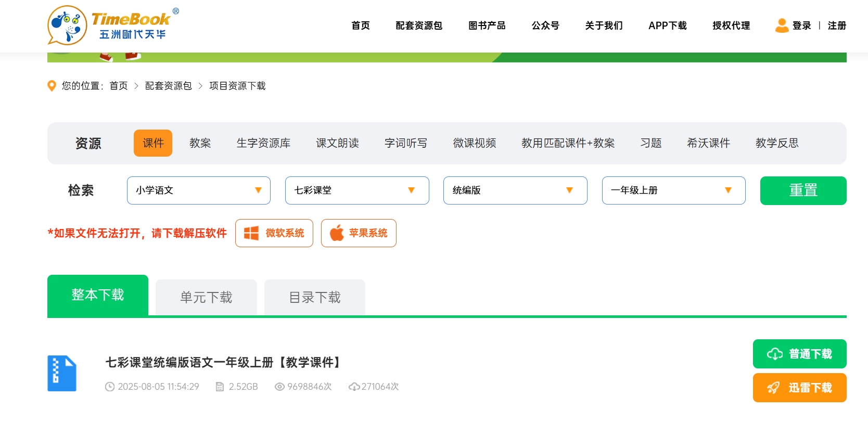The height and width of the screenshot is (434, 868).
Task: Open the APP下载 menu item
Action: [668, 25]
